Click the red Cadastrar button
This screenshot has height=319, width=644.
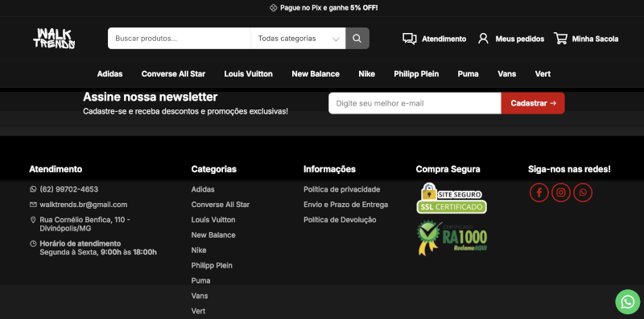(x=533, y=103)
